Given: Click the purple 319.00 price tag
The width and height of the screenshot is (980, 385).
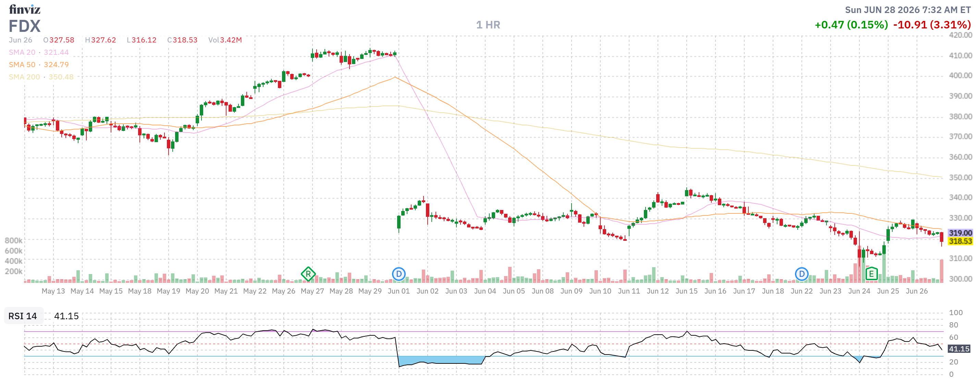Looking at the screenshot, I should click(x=960, y=233).
